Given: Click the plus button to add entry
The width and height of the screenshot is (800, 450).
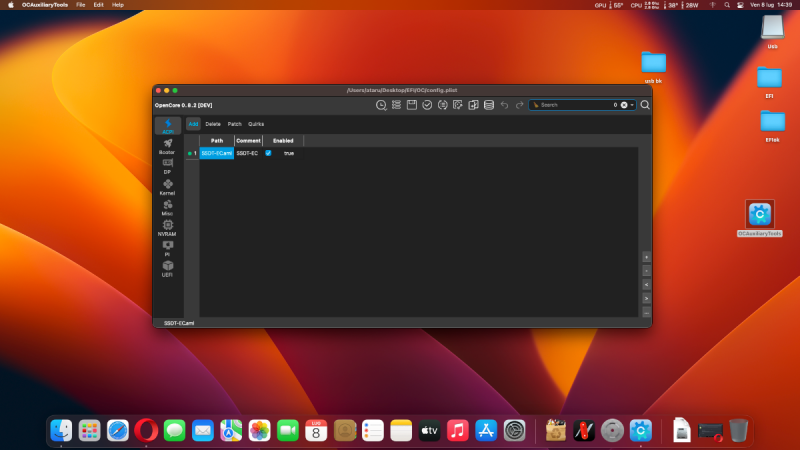Looking at the screenshot, I should pyautogui.click(x=646, y=256).
